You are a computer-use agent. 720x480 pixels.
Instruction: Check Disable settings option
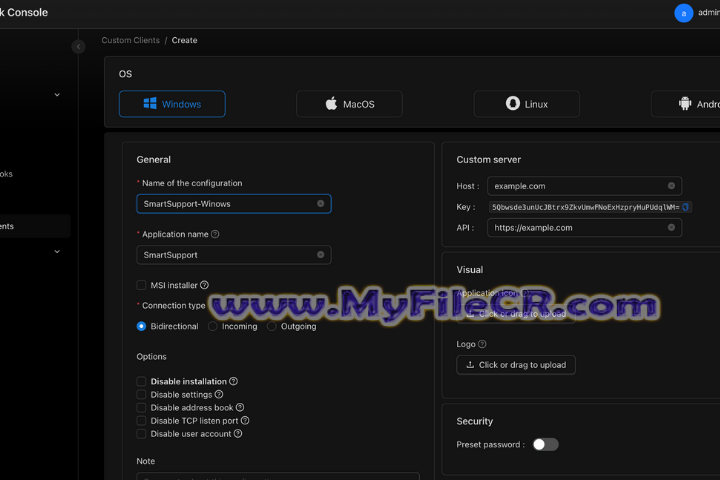click(141, 395)
